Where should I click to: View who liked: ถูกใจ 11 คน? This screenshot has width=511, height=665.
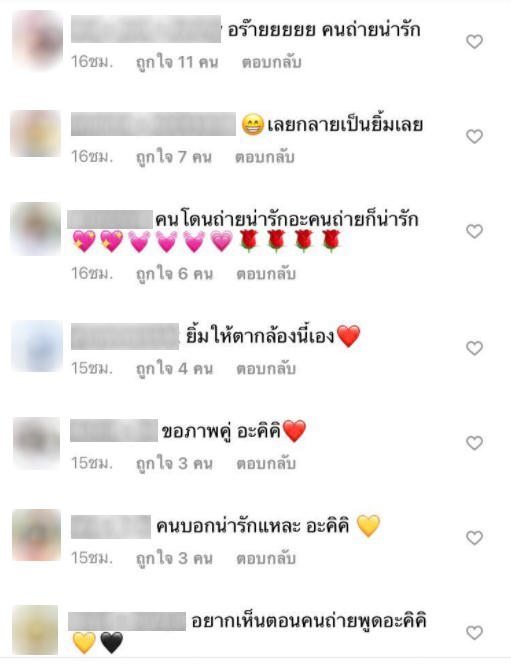[177, 62]
